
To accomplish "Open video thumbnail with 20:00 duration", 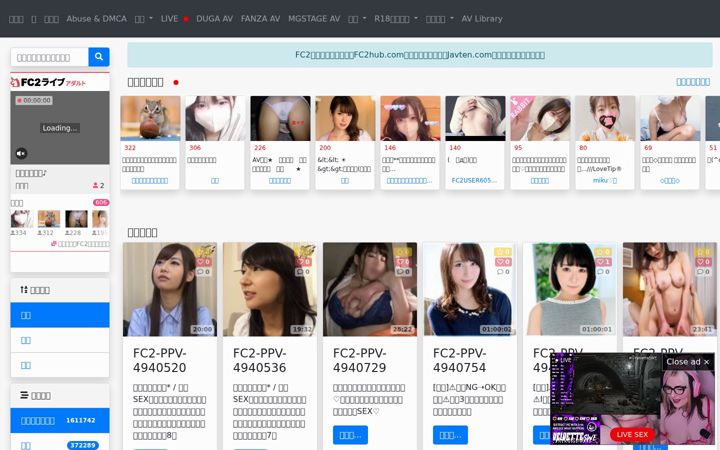I will 169,289.
